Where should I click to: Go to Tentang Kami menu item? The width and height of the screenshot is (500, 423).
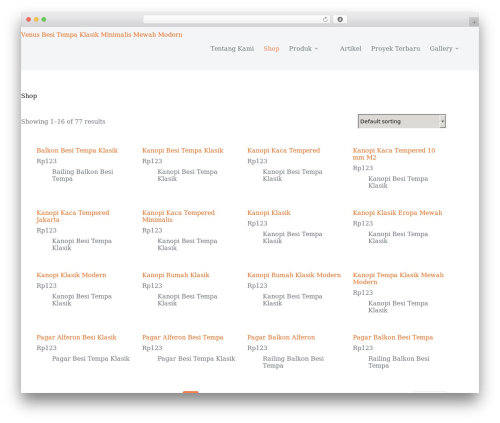point(232,49)
